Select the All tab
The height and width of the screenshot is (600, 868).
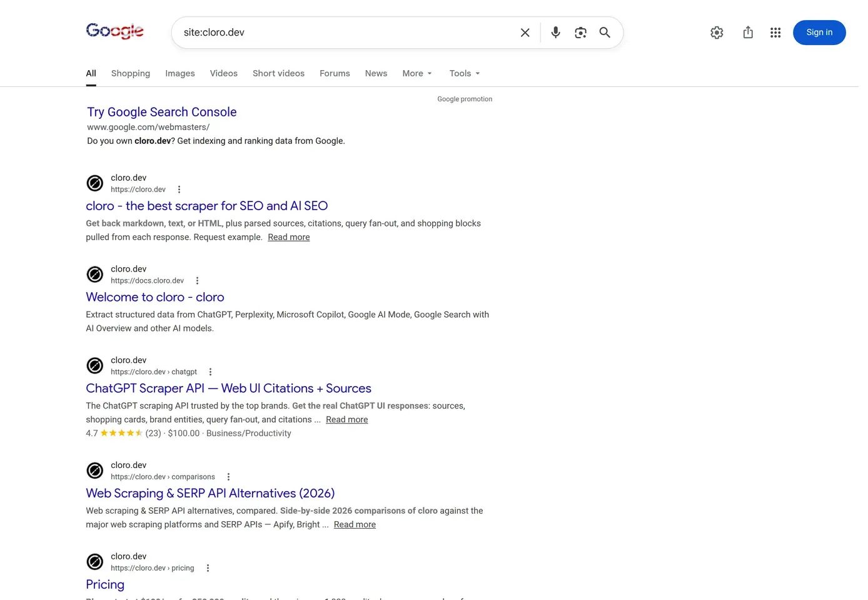(x=91, y=73)
